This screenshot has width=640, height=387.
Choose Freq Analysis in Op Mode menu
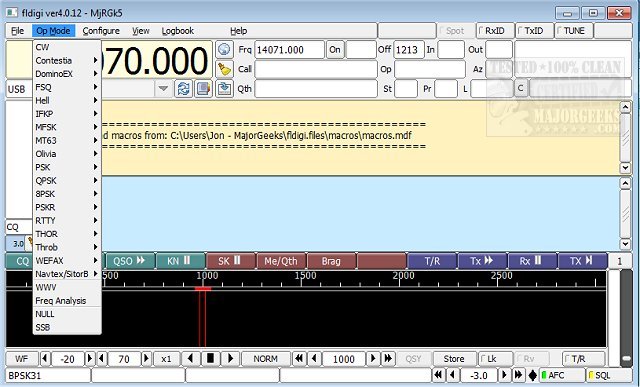[67, 300]
